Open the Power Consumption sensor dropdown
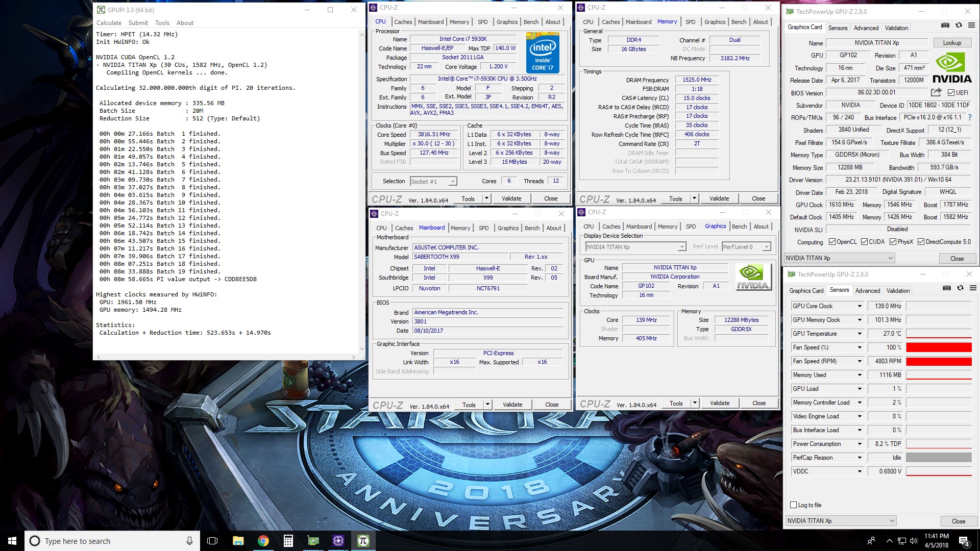The width and height of the screenshot is (980, 551). [860, 444]
